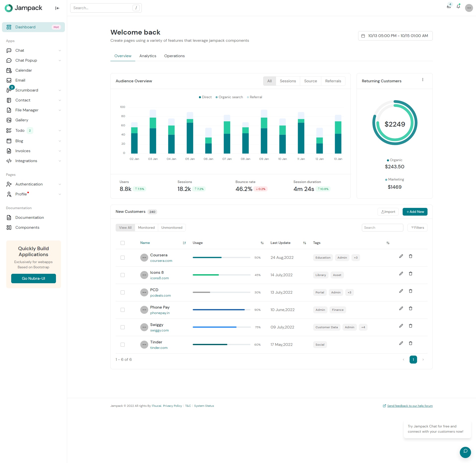Delete the Tinder row with the trash icon
The width and height of the screenshot is (476, 463).
[410, 343]
